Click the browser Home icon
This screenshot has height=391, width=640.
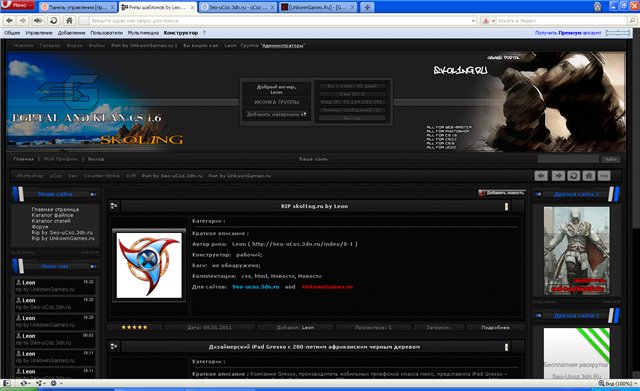(69, 20)
